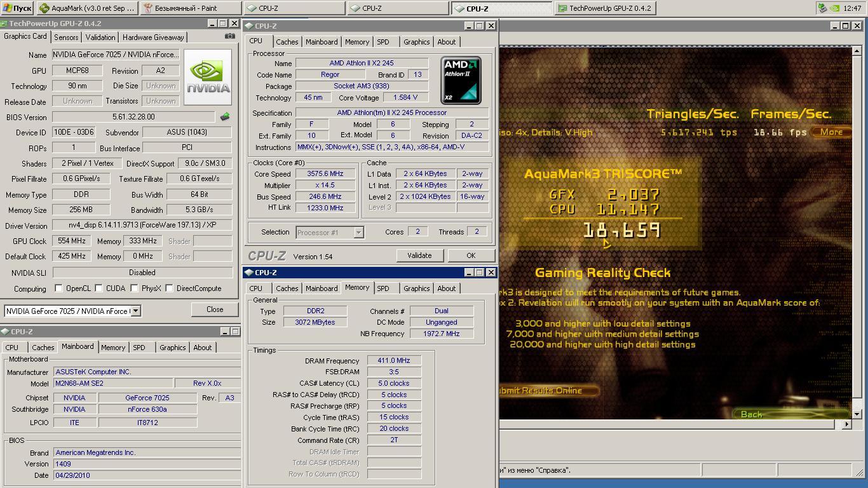The width and height of the screenshot is (868, 488).
Task: Click the Bus Speed value 246.6 MHz
Action: pyautogui.click(x=325, y=197)
